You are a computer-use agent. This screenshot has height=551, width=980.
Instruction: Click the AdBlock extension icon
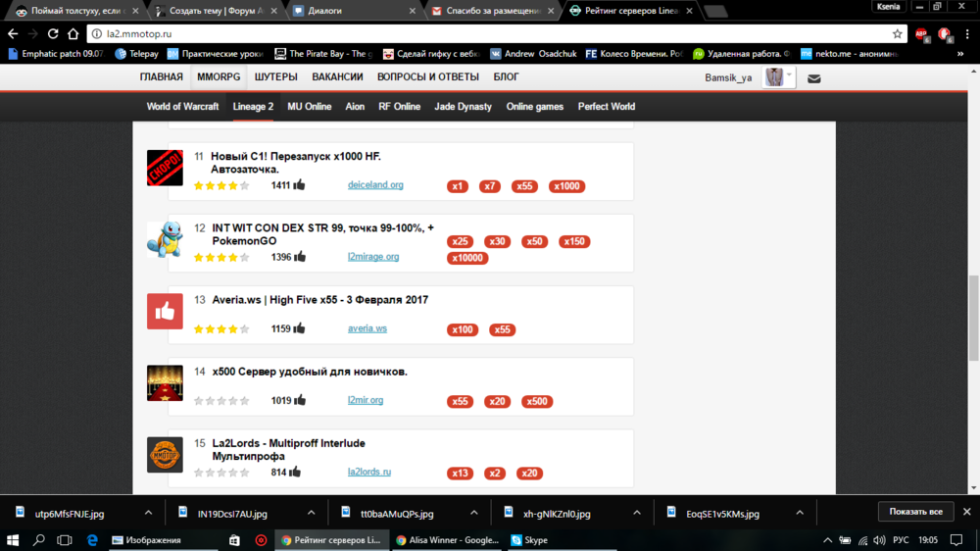(x=921, y=33)
